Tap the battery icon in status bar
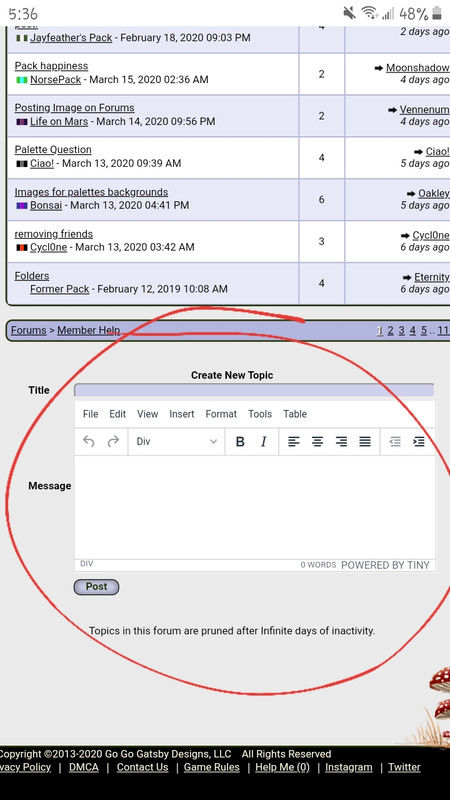The height and width of the screenshot is (800, 450). tap(437, 13)
